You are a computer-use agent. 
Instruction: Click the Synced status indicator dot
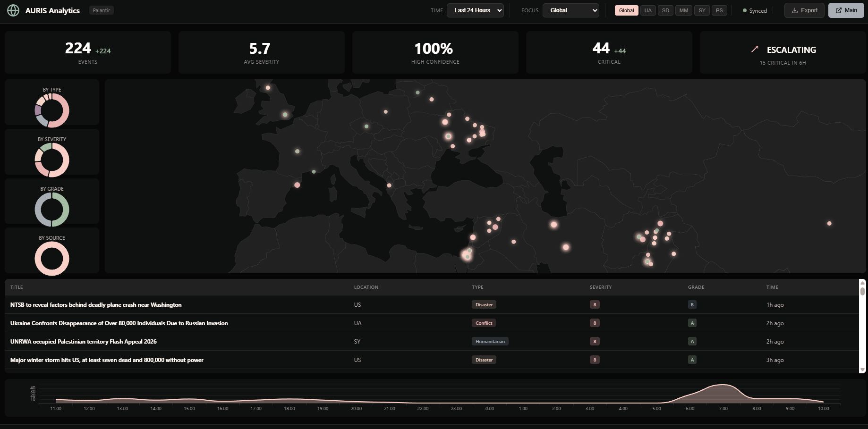pyautogui.click(x=744, y=10)
